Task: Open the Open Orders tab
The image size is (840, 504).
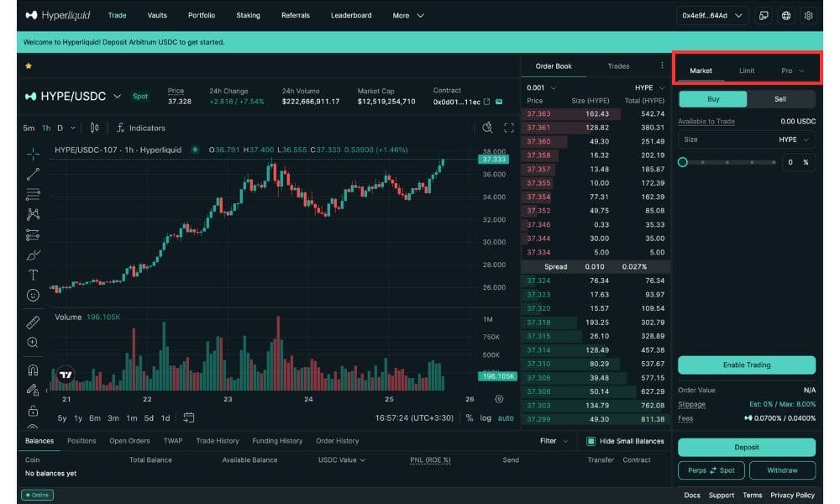Action: pos(129,441)
